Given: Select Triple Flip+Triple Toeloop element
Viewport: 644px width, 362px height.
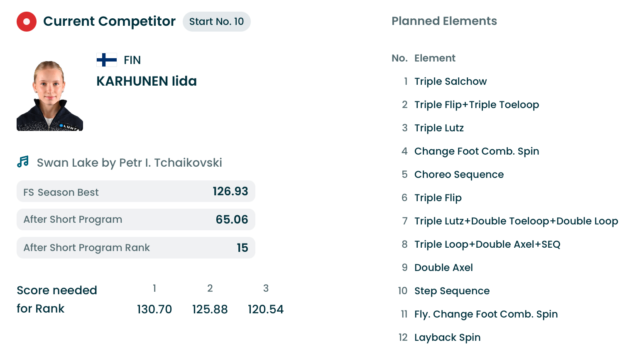Looking at the screenshot, I should pyautogui.click(x=476, y=105).
